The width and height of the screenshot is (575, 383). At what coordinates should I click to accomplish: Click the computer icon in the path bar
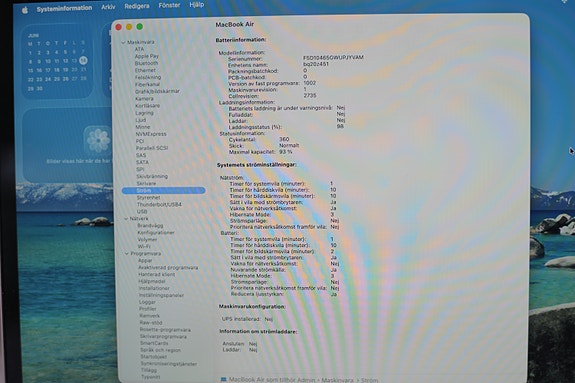coord(223,379)
